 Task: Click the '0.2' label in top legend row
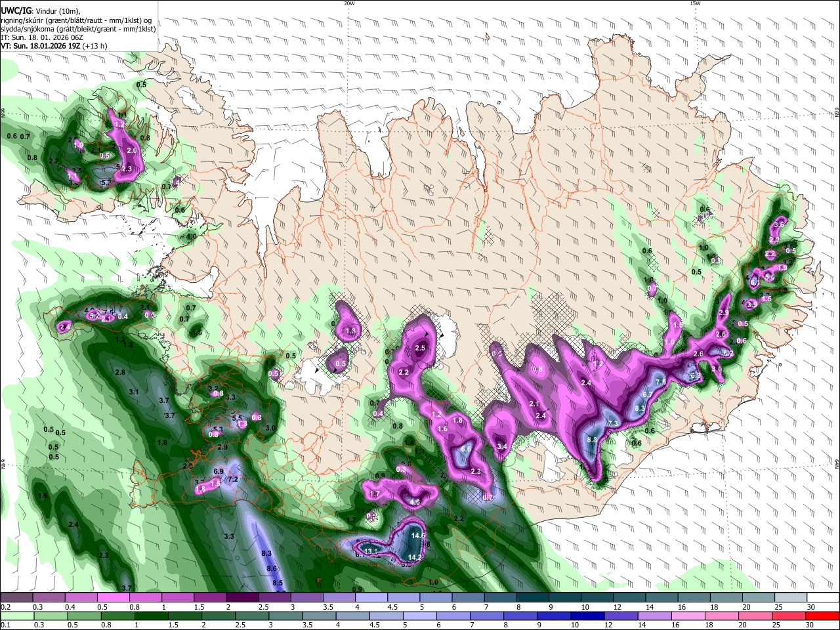(x=6, y=607)
